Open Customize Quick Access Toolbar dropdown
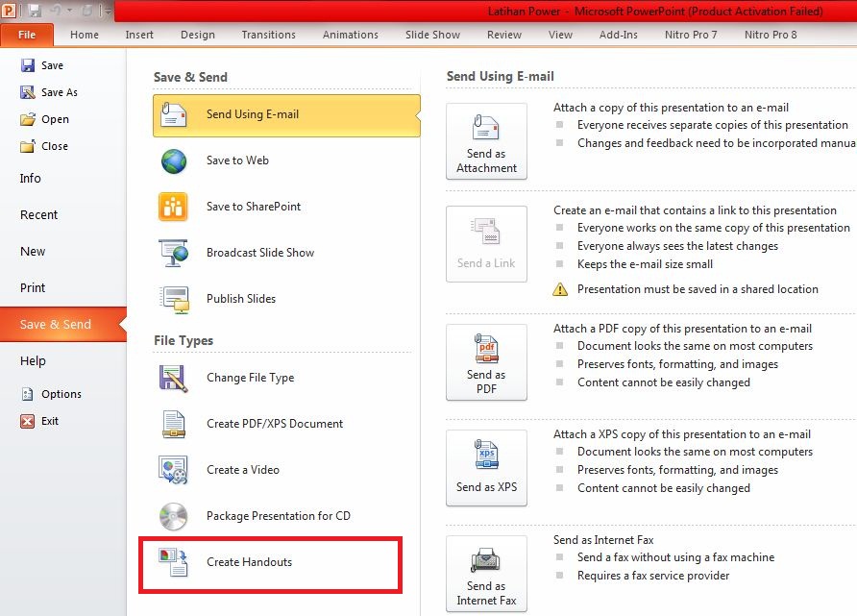This screenshot has height=616, width=857. (108, 11)
